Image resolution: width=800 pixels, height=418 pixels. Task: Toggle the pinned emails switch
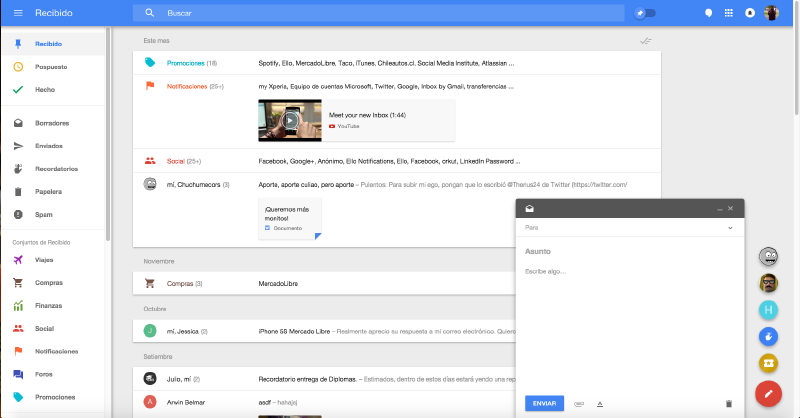click(645, 13)
